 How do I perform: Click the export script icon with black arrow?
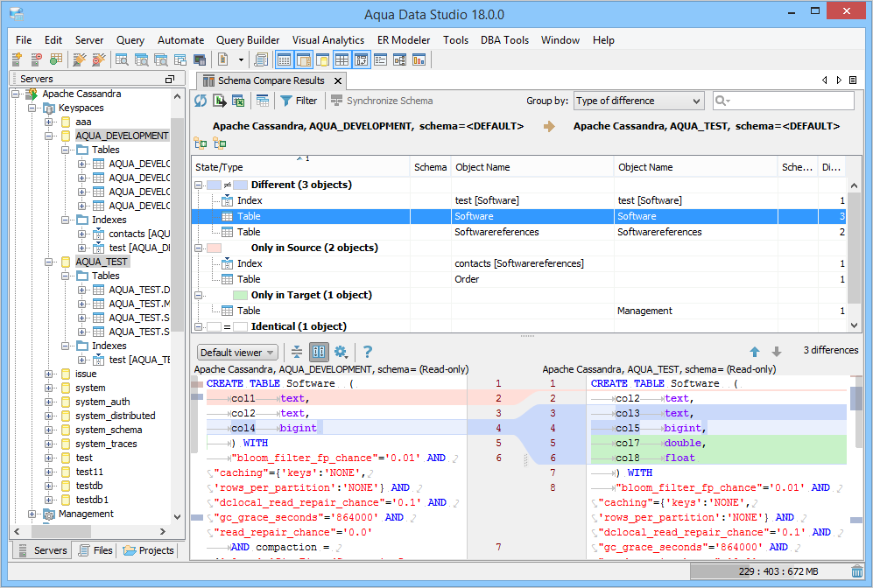pos(220,101)
